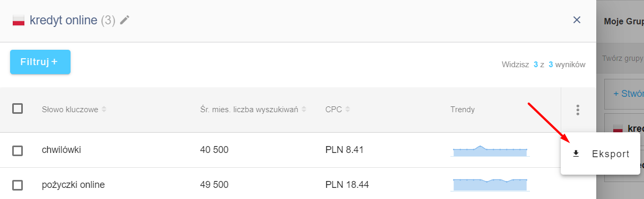Open the three-dot column options menu
644x199 pixels.
pos(578,110)
